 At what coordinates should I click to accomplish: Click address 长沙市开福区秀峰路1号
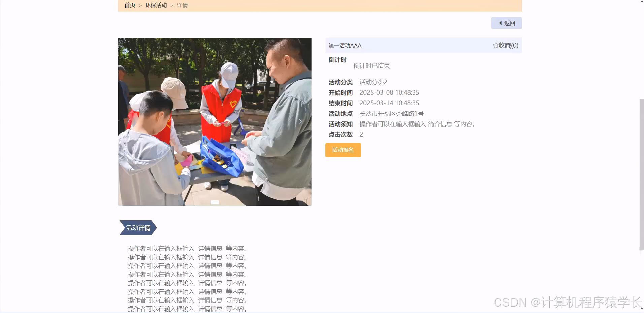coord(391,113)
